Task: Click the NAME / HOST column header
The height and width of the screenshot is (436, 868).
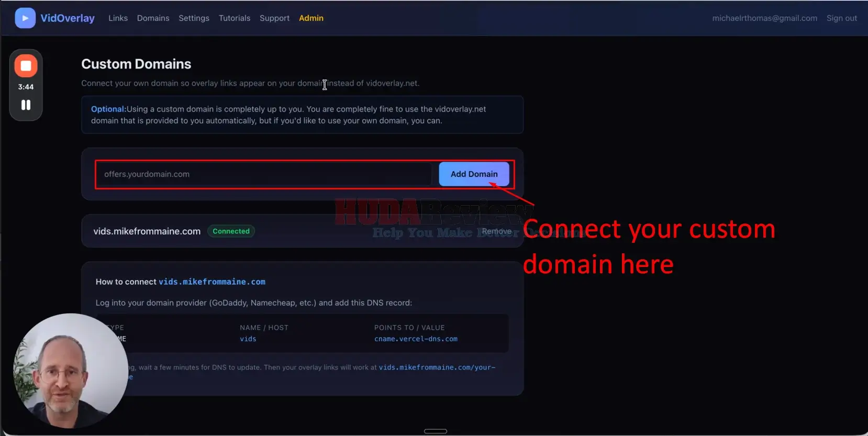Action: point(264,328)
